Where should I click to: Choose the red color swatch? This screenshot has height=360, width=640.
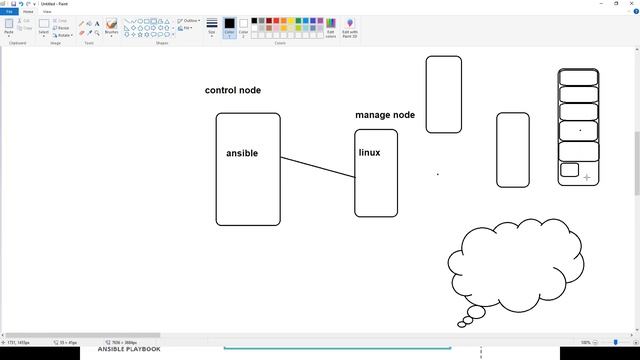[x=276, y=20]
